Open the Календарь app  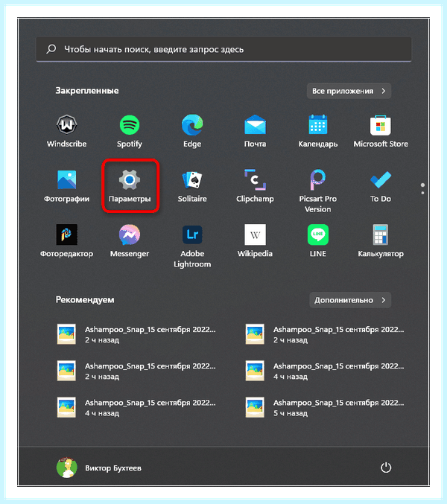pyautogui.click(x=317, y=131)
